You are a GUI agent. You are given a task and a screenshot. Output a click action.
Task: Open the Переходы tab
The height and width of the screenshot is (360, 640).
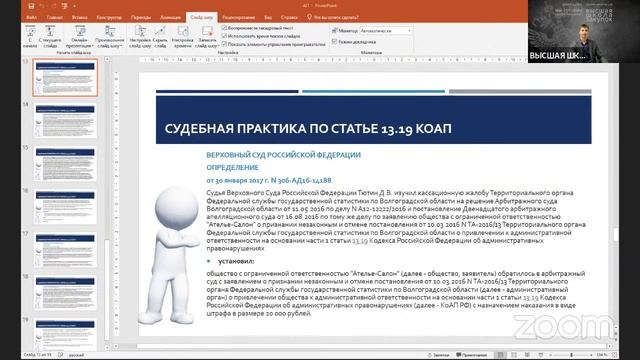tap(141, 18)
